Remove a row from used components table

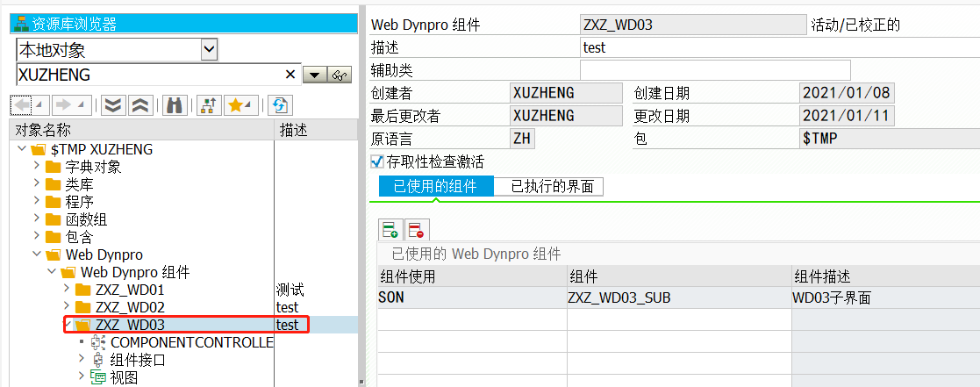click(416, 230)
